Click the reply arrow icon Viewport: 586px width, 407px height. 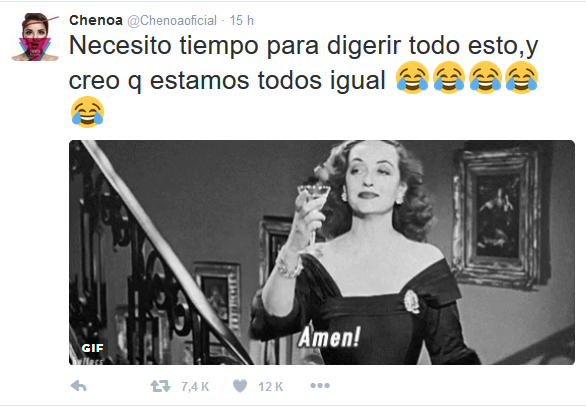(78, 386)
